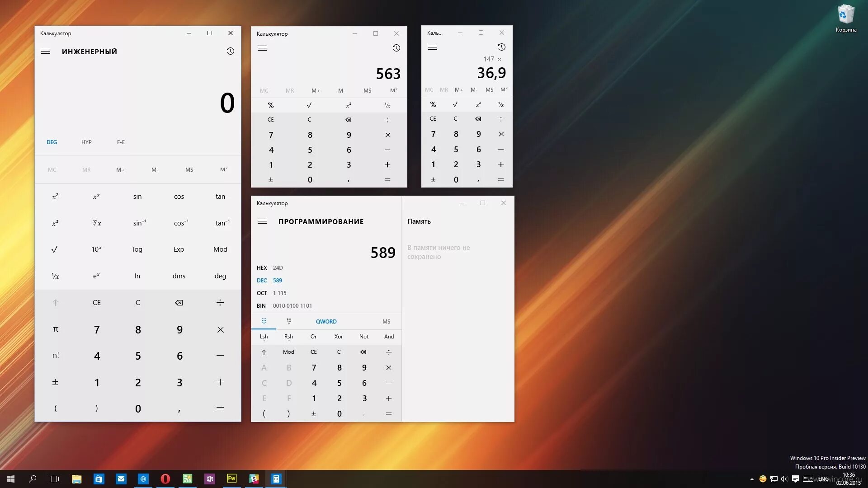This screenshot has width=868, height=488.
Task: Open history in the calculator showing 563
Action: (x=396, y=48)
